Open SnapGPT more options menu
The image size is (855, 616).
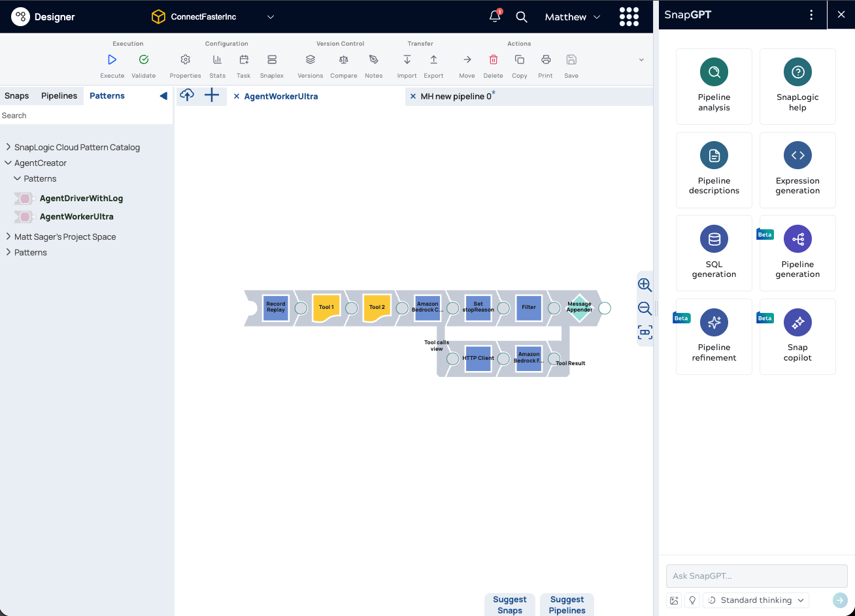click(811, 14)
